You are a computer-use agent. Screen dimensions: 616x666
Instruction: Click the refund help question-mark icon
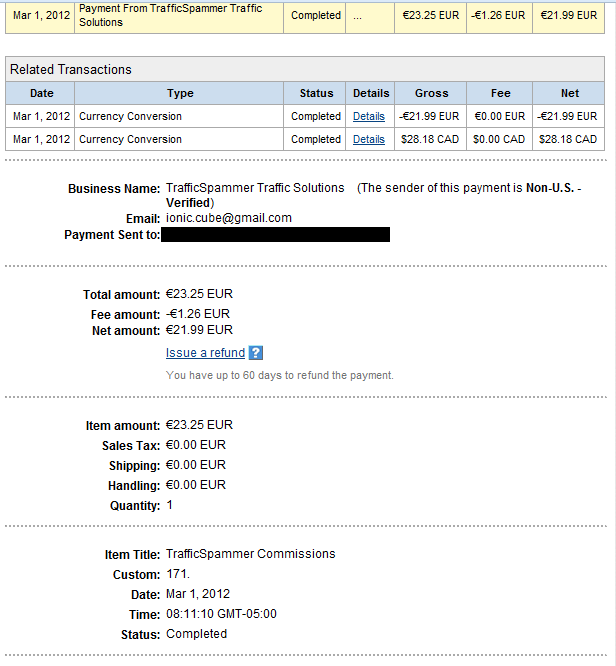coord(256,353)
